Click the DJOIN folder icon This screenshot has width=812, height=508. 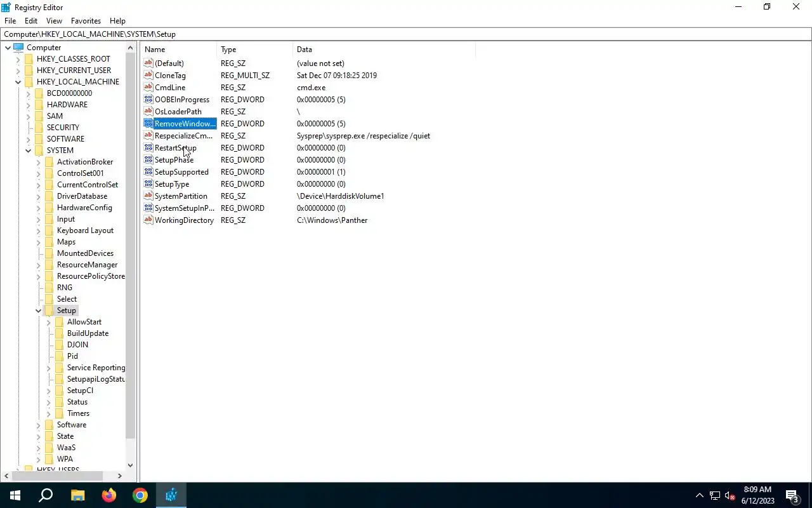coord(59,345)
